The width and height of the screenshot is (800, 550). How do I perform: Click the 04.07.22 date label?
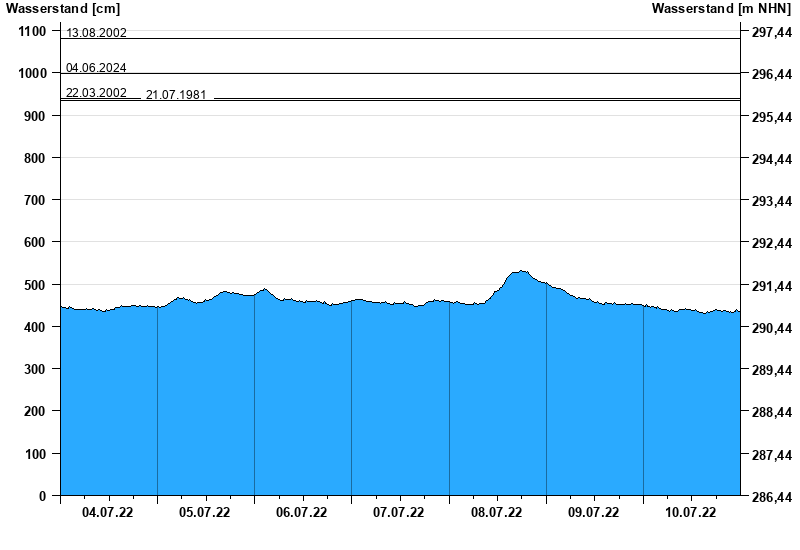(x=108, y=513)
